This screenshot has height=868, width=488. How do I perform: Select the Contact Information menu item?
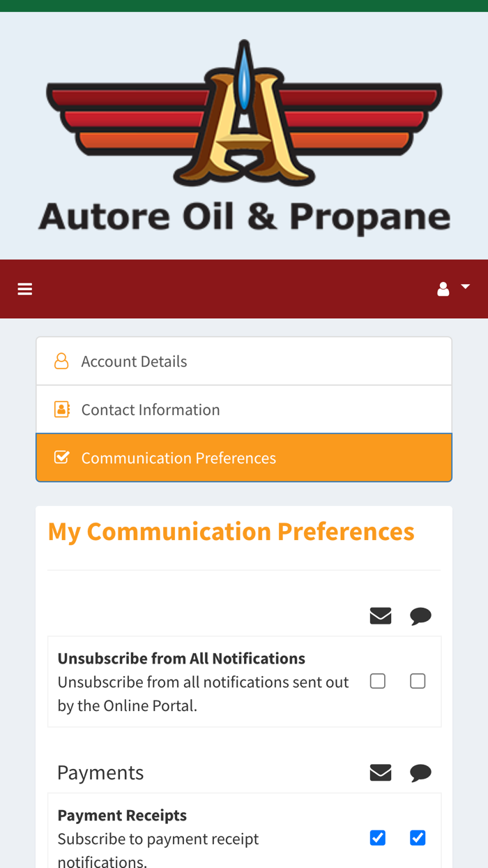coord(151,409)
